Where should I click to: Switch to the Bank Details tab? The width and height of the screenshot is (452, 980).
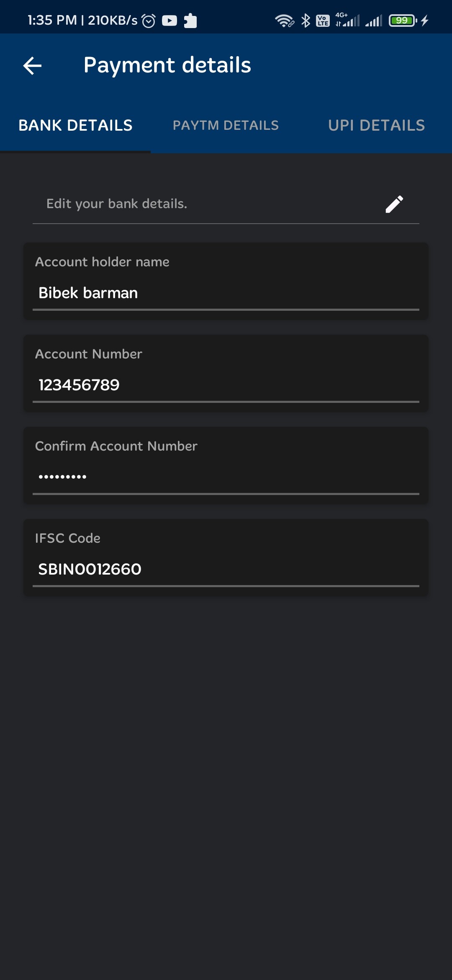75,125
